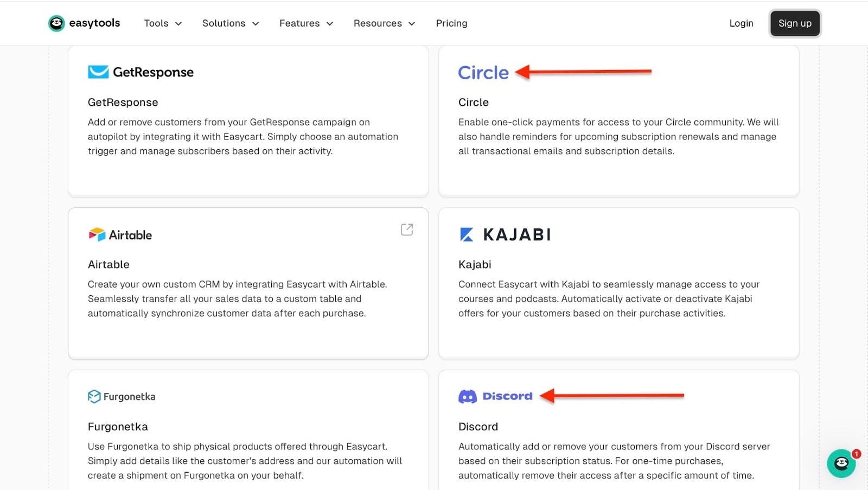Expand the Solutions dropdown menu
The height and width of the screenshot is (490, 868).
pyautogui.click(x=231, y=23)
